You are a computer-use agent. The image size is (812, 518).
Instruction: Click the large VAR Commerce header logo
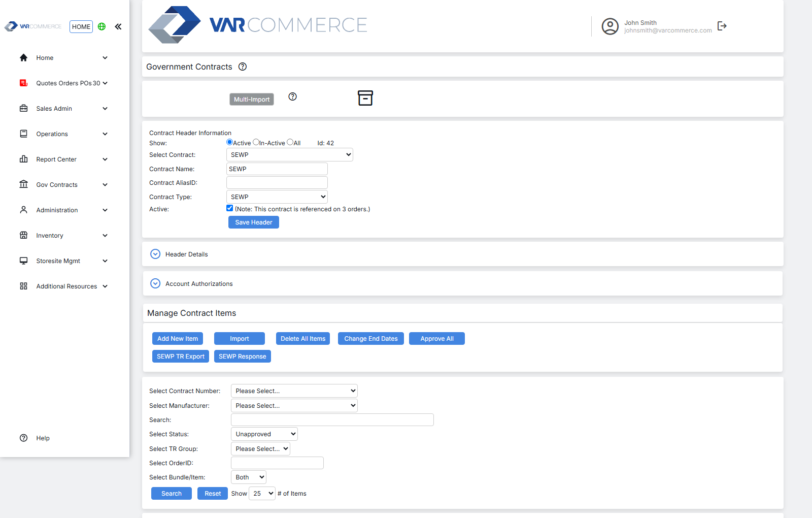tap(258, 25)
